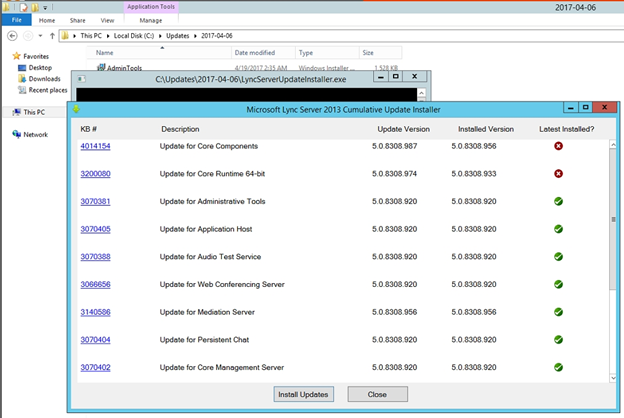Click the installer list scrollbar thumb
Image resolution: width=624 pixels, height=418 pixels.
613,219
